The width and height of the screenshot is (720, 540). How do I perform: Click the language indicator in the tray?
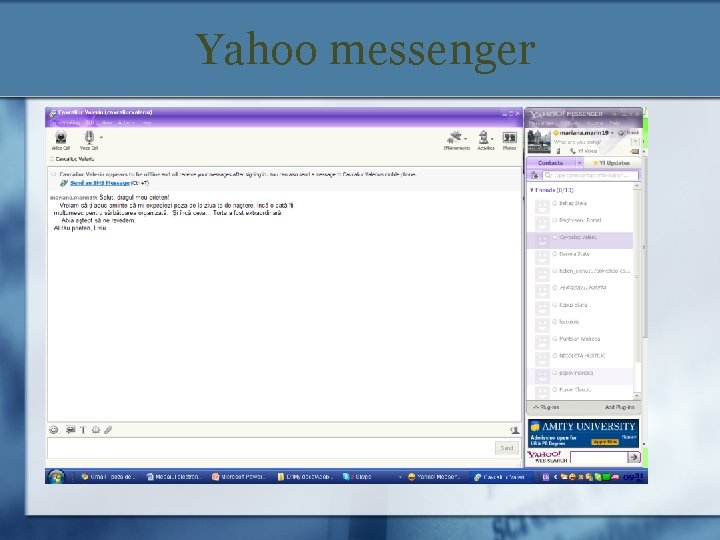pos(546,477)
